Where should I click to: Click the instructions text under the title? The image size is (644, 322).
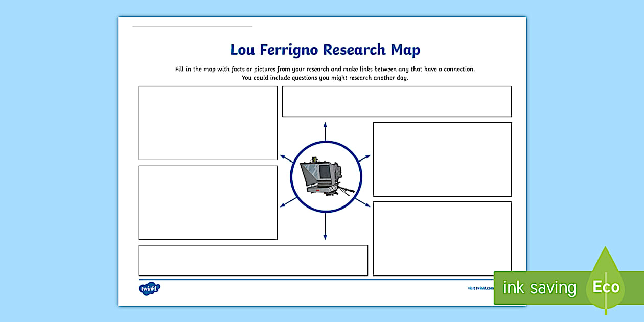(x=325, y=73)
